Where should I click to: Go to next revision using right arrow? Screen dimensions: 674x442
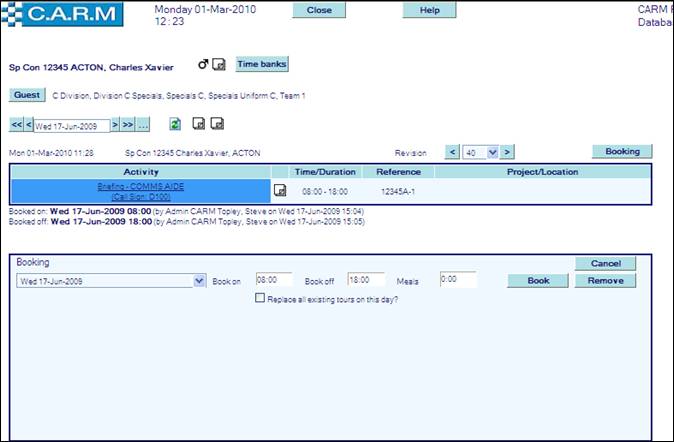click(x=507, y=152)
